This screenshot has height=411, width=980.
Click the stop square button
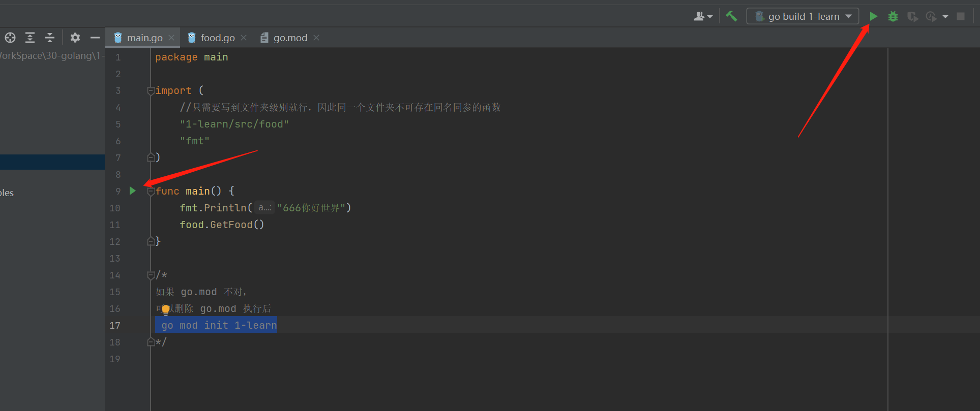pyautogui.click(x=961, y=16)
